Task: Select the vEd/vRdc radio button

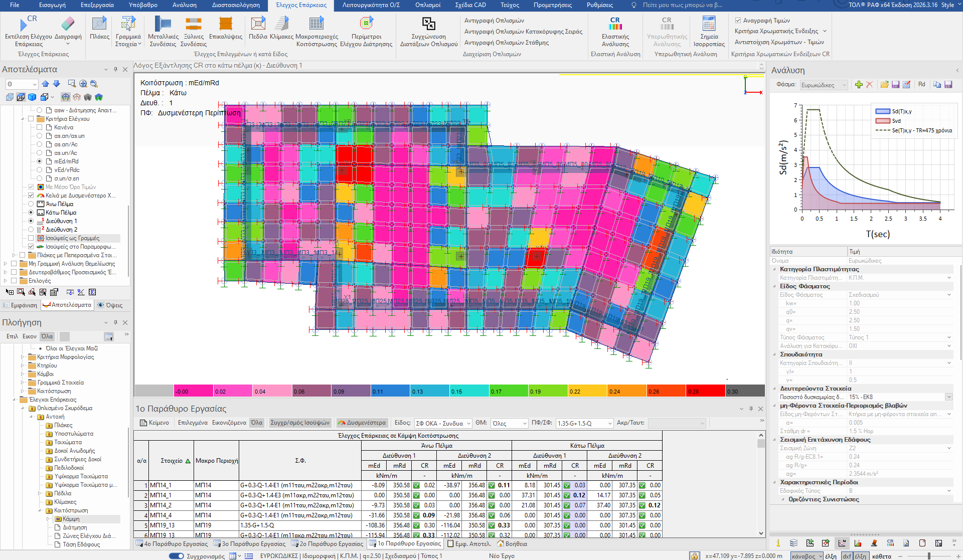Action: [x=39, y=170]
